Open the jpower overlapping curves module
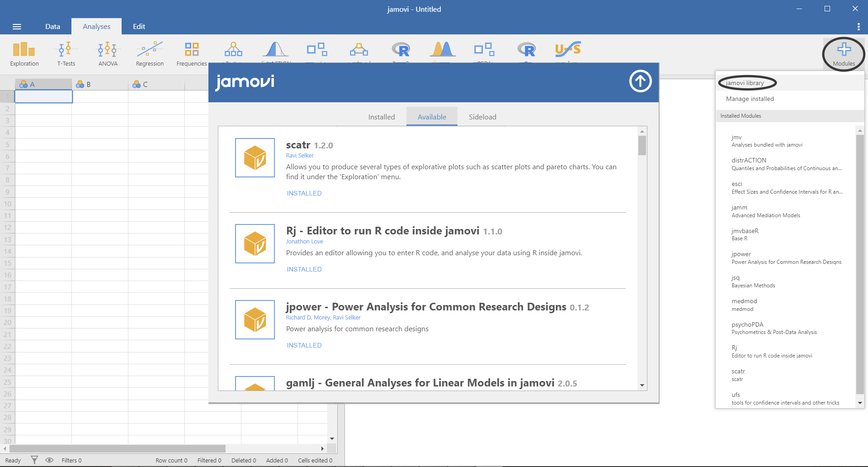The image size is (868, 467). click(x=443, y=49)
